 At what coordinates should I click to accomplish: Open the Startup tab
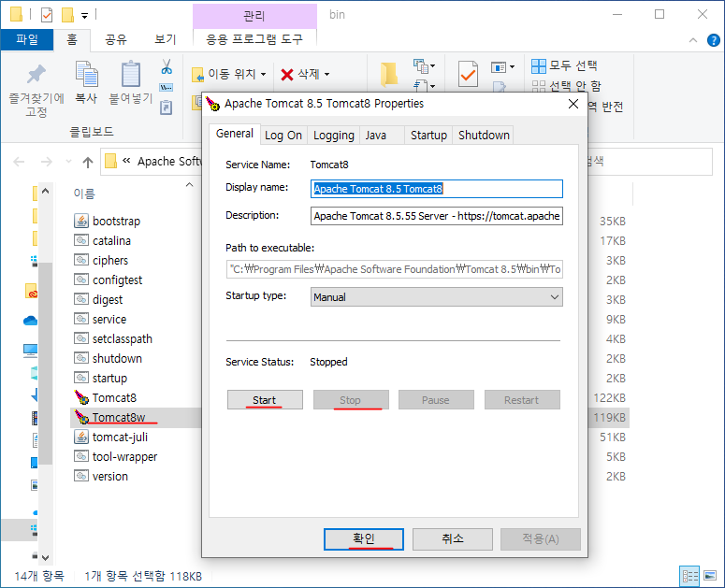(x=428, y=136)
